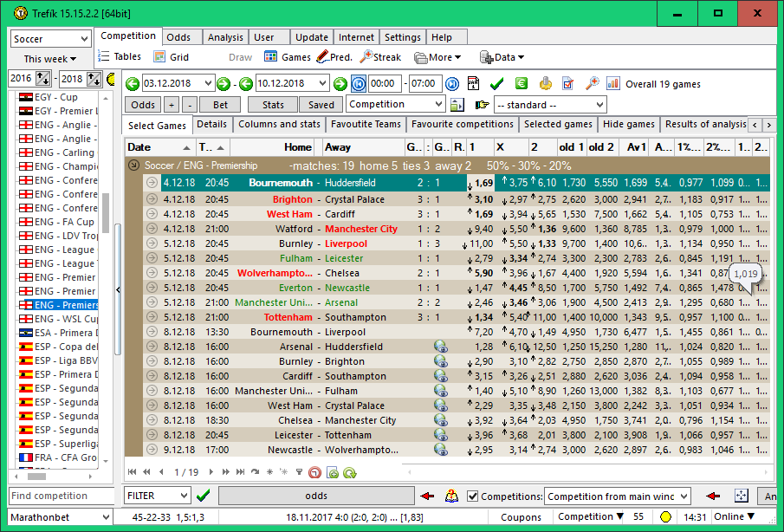Image resolution: width=784 pixels, height=532 pixels.
Task: Collapse the ENG - Premiership group
Action: click(x=134, y=165)
